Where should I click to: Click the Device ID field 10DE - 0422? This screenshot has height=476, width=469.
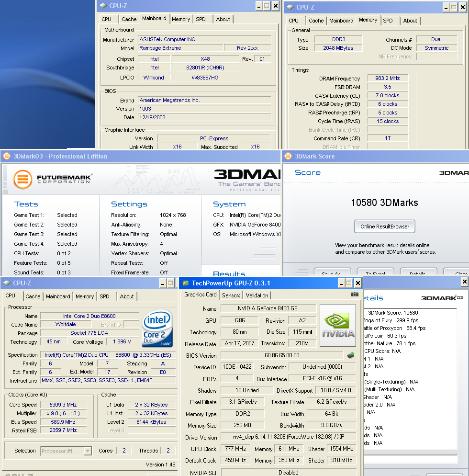point(237,367)
